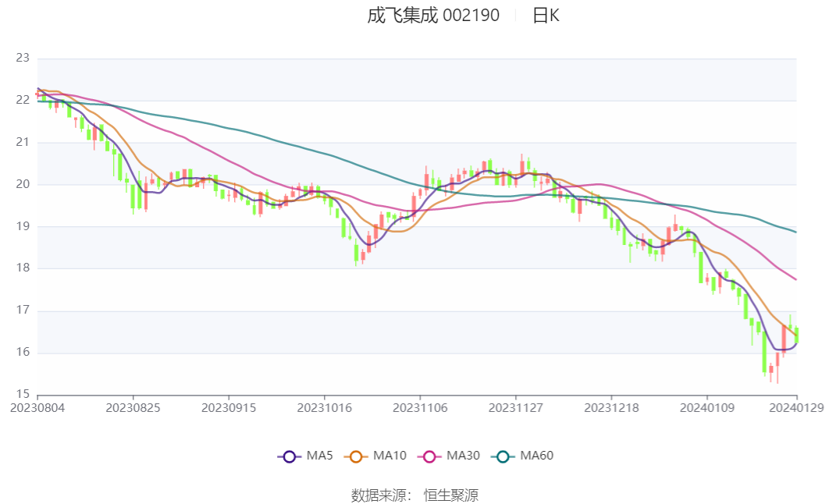Image resolution: width=829 pixels, height=504 pixels.
Task: Hide the MA10 line using its label
Action: pos(390,456)
